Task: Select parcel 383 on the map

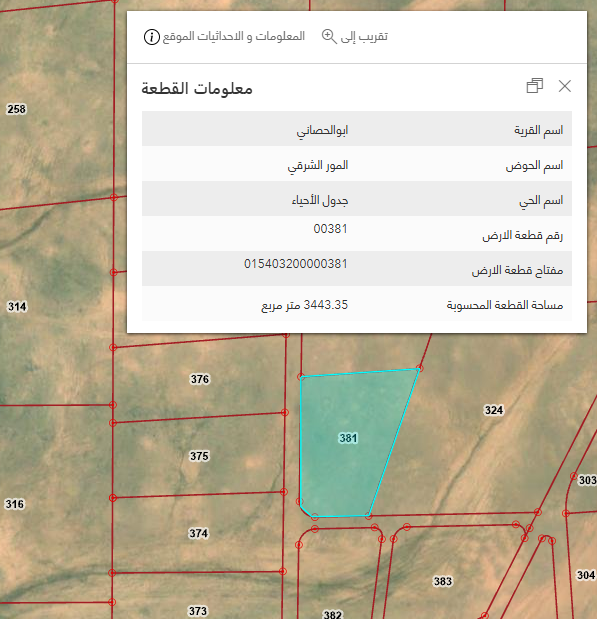Action: 443,581
